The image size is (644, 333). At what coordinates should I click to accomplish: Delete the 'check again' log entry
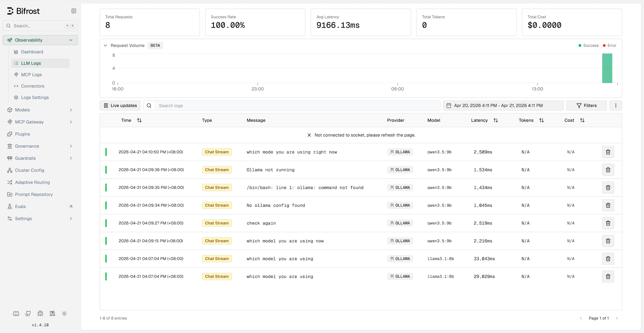click(x=608, y=223)
